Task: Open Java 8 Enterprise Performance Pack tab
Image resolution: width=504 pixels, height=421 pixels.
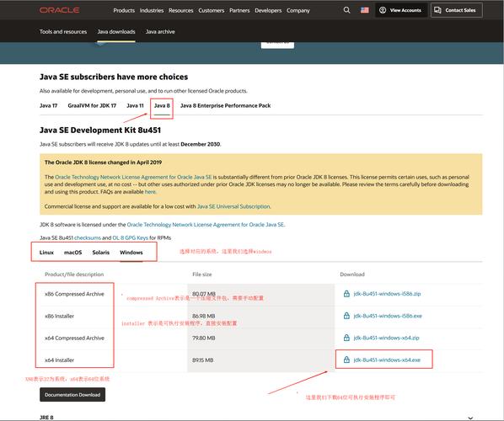Action: 225,105
